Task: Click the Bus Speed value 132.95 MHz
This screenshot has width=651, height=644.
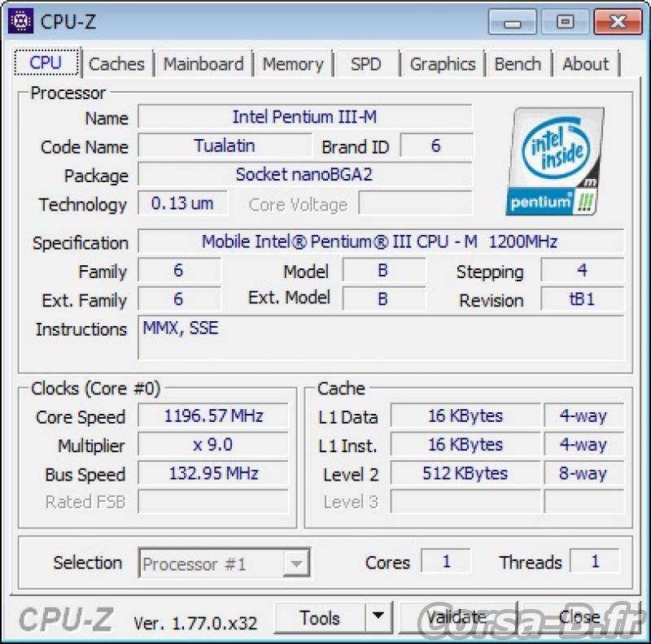Action: click(x=213, y=473)
